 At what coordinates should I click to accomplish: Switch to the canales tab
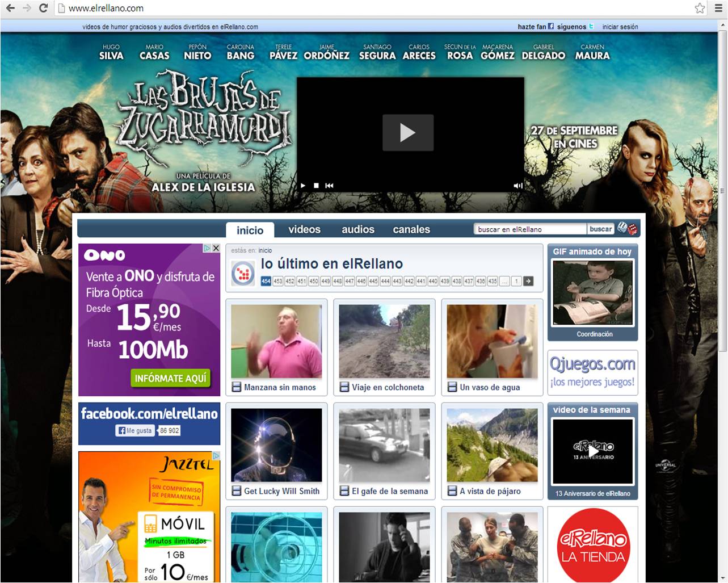(x=411, y=229)
